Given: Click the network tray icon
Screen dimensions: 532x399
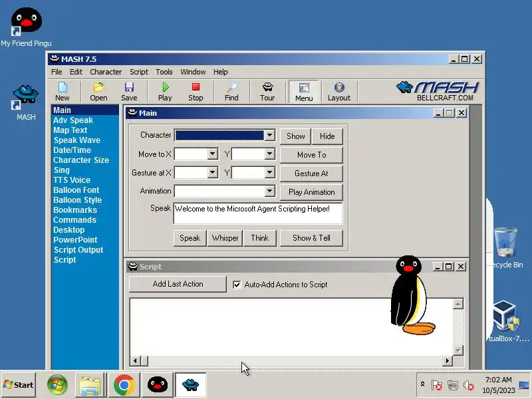Looking at the screenshot, I should click(x=453, y=385).
